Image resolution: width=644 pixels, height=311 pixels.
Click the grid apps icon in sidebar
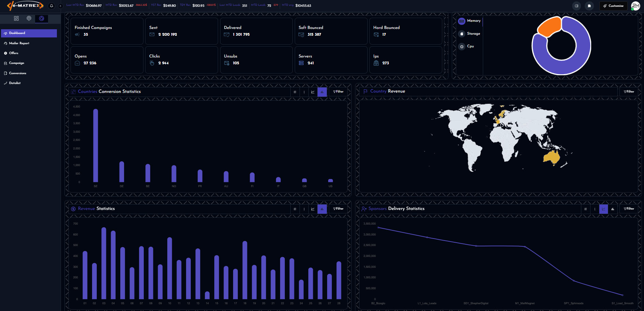coord(16,18)
